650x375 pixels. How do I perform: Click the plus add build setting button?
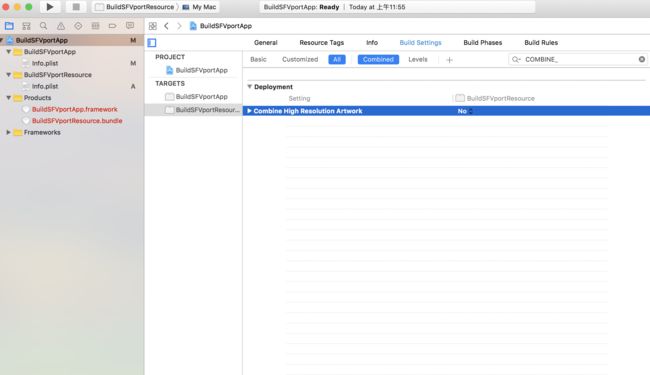tap(449, 60)
